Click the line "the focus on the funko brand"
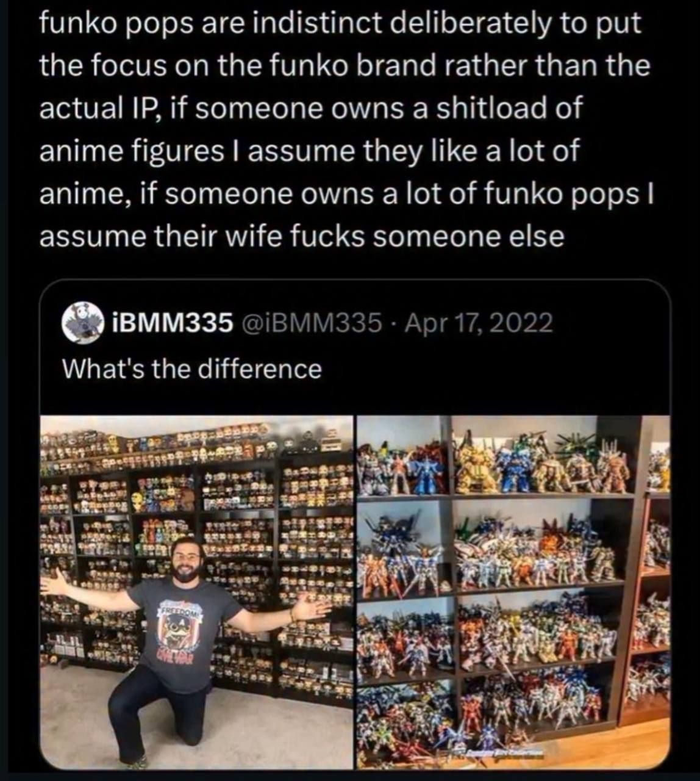The width and height of the screenshot is (700, 781). 345,67
